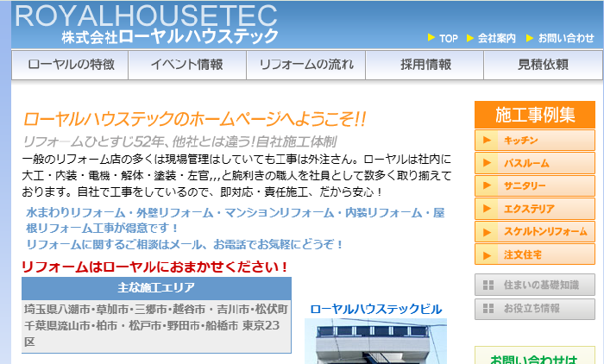Screen dimensions: 604x364
Task: Click red text リフォームはローヤルにおまかせください
Action: [x=154, y=267]
